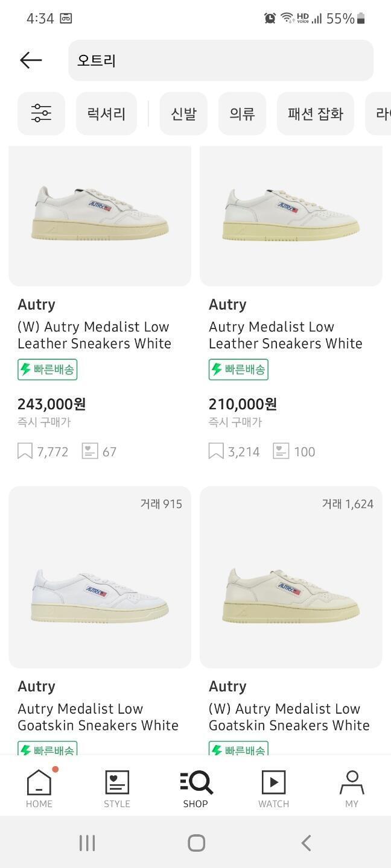Open the filter settings icon

(41, 113)
